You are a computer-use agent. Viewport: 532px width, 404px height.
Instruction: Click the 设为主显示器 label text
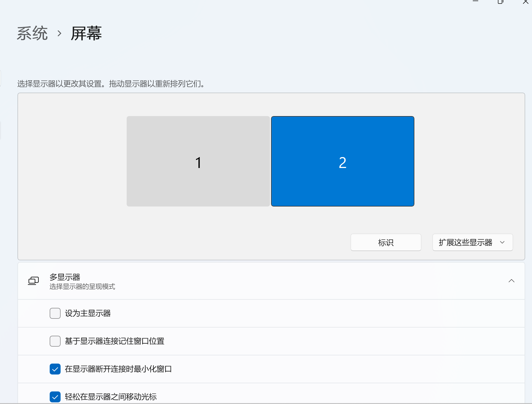88,313
